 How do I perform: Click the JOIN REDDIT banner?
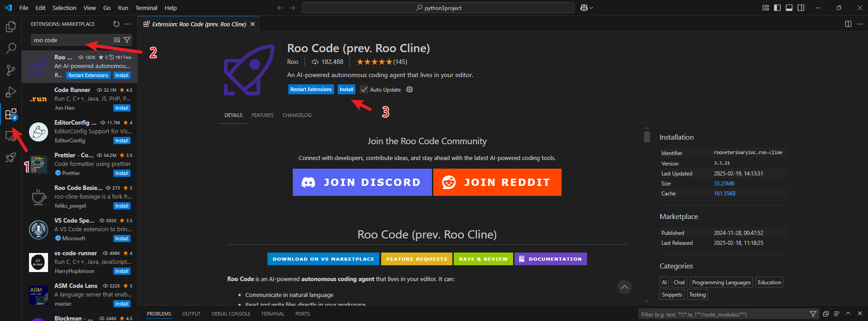coord(497,182)
